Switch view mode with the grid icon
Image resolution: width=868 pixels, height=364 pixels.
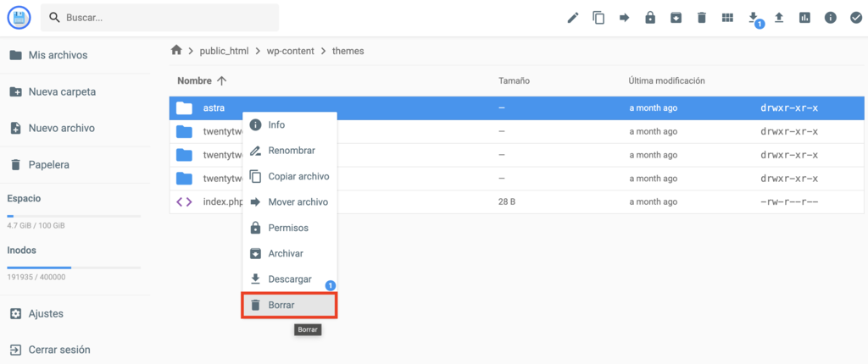point(727,18)
